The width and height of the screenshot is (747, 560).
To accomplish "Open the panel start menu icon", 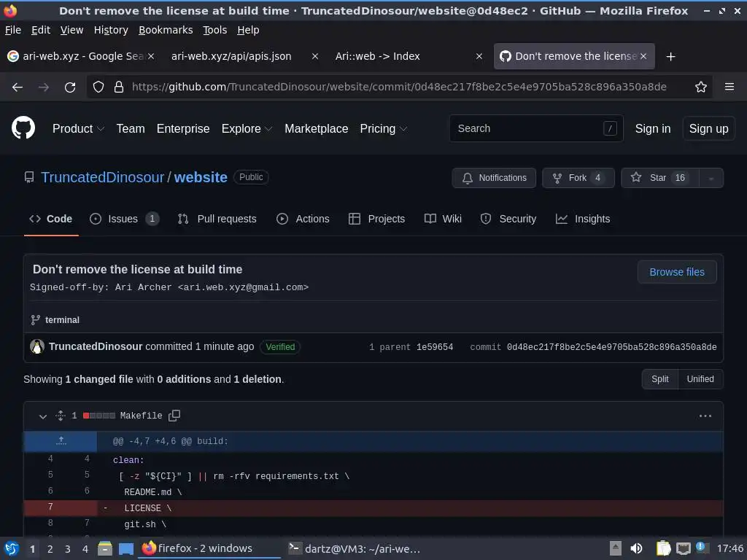I will (12, 548).
